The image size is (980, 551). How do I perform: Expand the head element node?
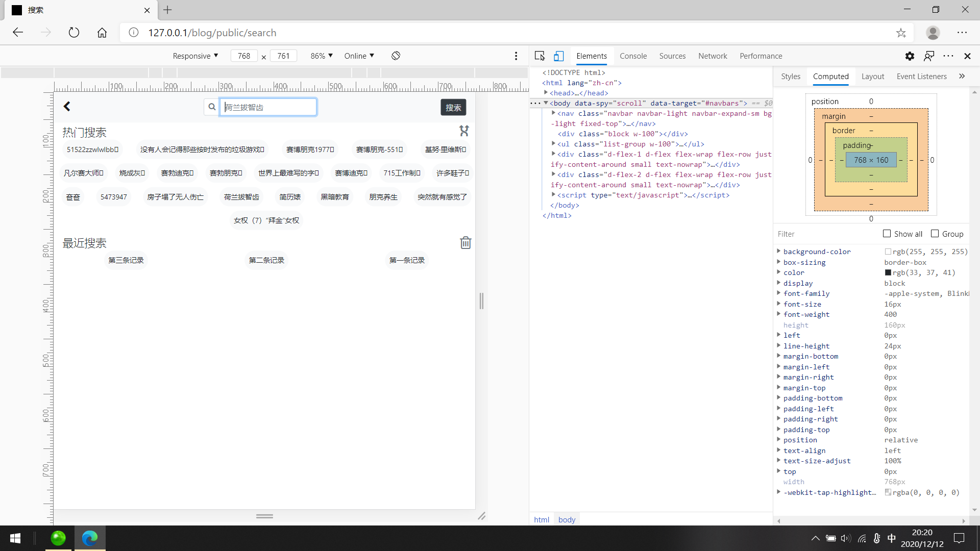[x=546, y=93]
